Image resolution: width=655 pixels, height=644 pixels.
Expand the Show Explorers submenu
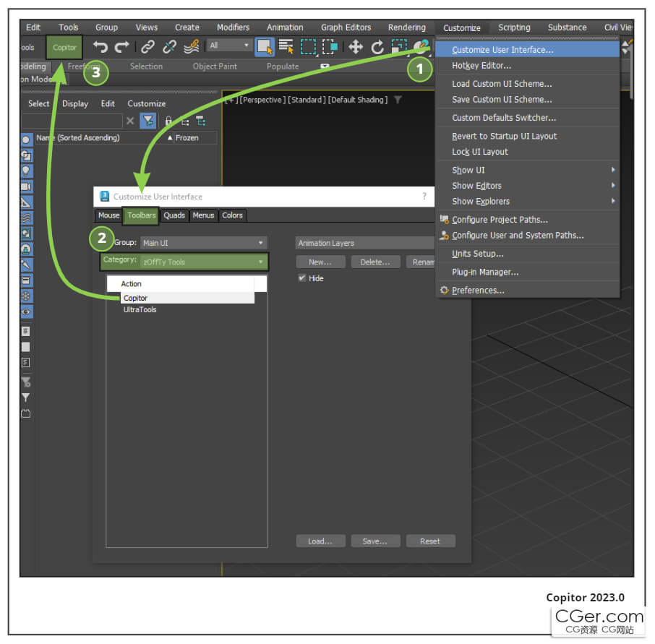(x=527, y=202)
